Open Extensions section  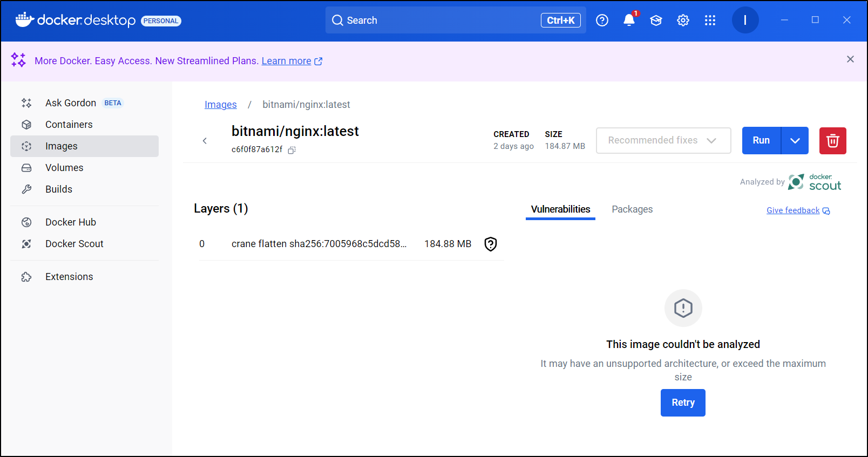pyautogui.click(x=84, y=277)
